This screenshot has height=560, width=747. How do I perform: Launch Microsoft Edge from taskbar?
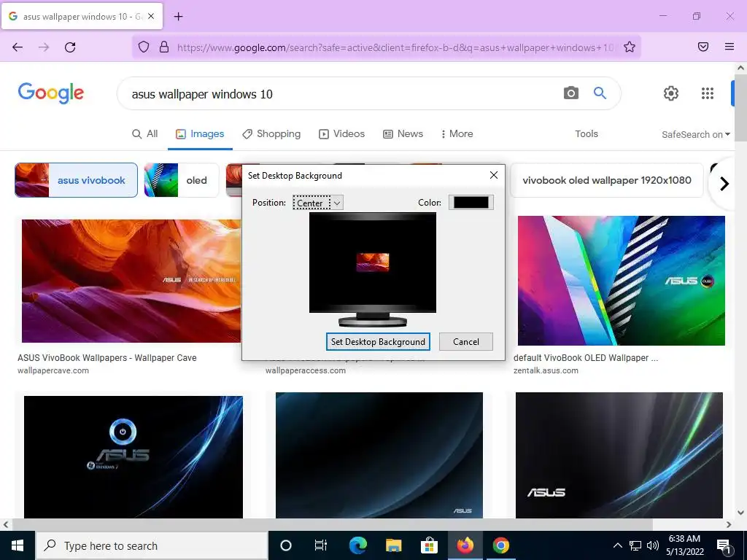coord(357,545)
